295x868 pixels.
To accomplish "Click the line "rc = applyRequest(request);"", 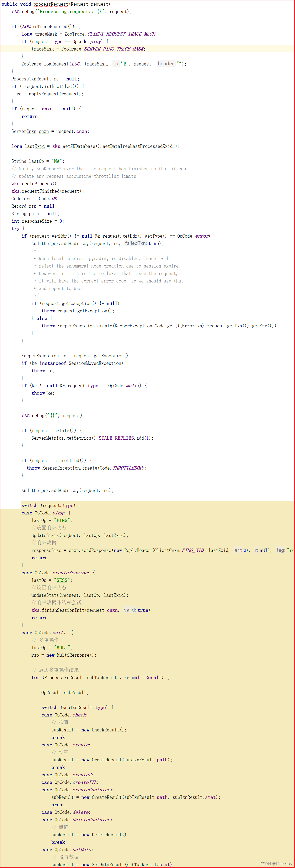I will (50, 94).
